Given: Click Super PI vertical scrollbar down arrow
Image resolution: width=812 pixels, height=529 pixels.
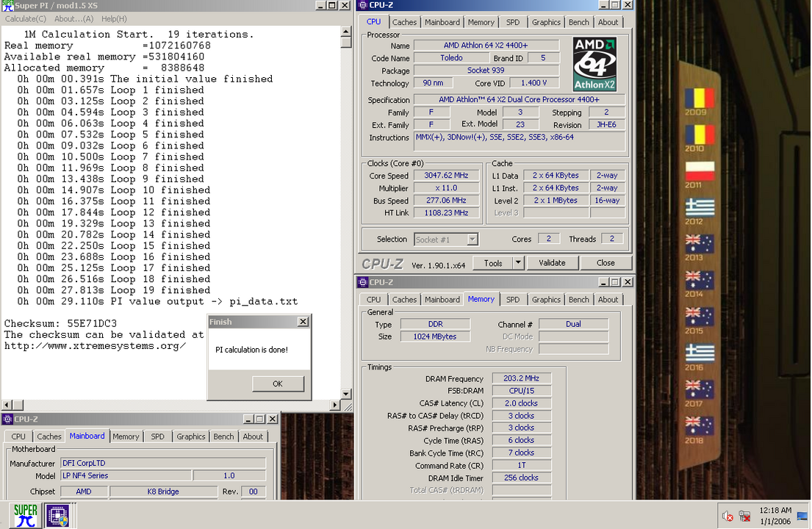Looking at the screenshot, I should (x=346, y=395).
